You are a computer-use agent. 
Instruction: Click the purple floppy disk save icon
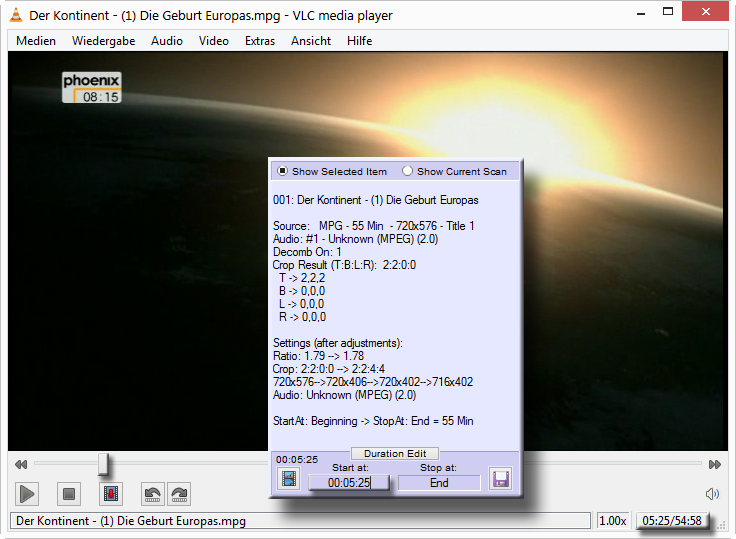click(x=500, y=479)
